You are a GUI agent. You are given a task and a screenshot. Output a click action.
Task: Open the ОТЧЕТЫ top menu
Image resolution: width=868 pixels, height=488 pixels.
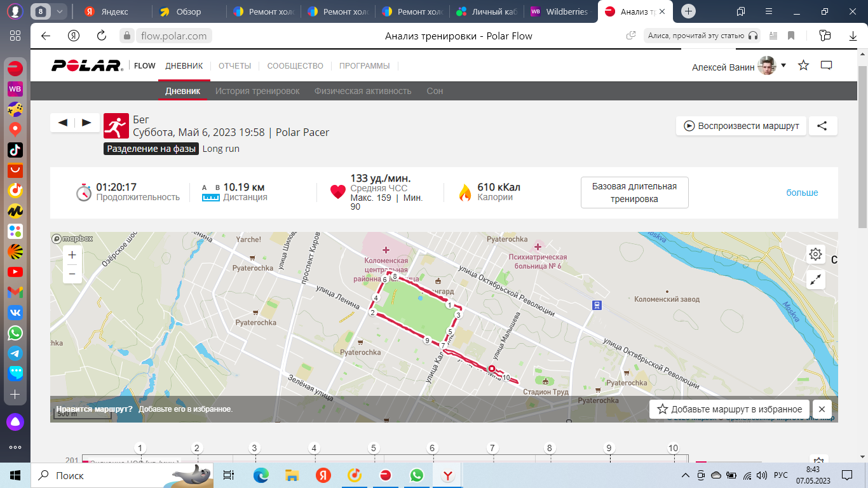coord(235,66)
